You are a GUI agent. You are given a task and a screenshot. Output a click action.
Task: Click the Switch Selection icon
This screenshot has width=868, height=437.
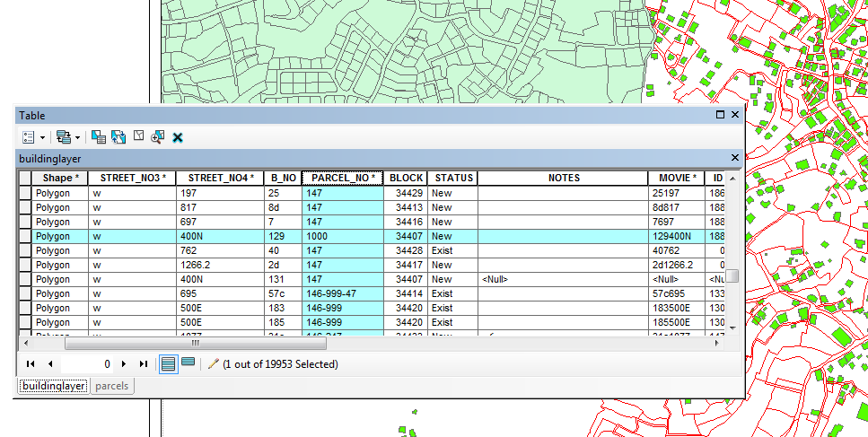coord(118,136)
